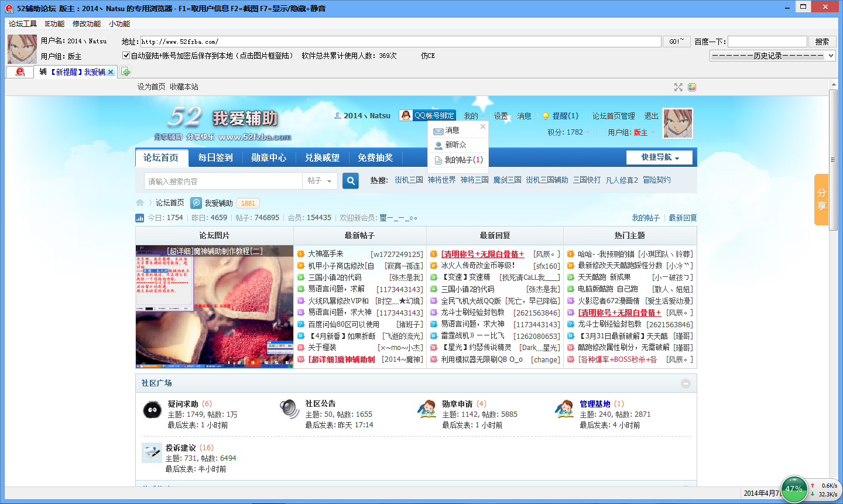Click the orange 分享 side tab
843x504 pixels.
[x=821, y=199]
